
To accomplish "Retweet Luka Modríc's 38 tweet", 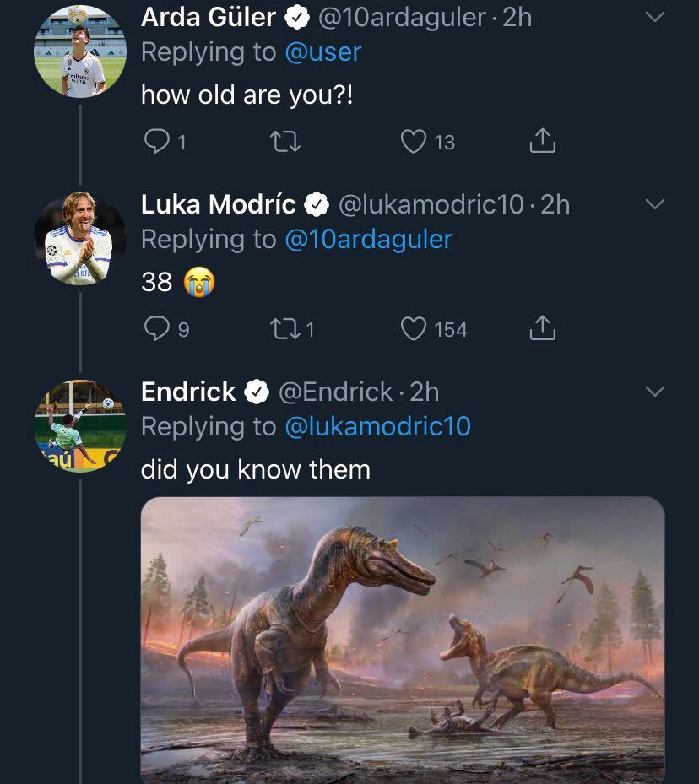I will pyautogui.click(x=285, y=329).
